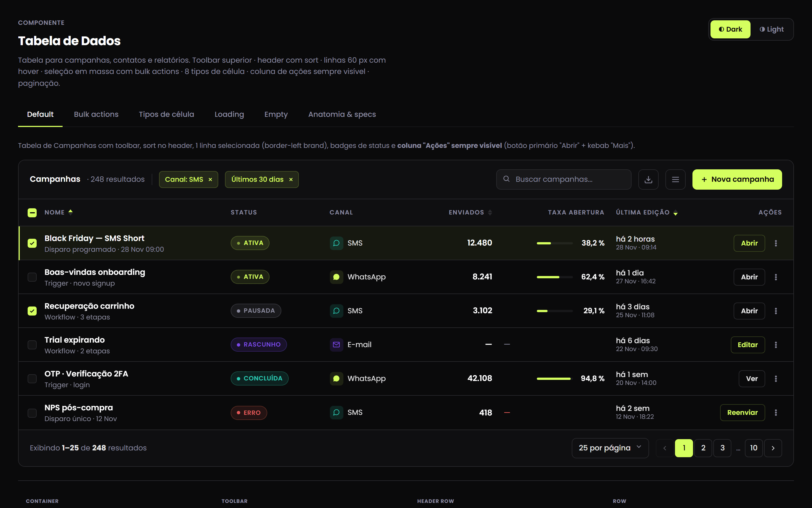Uncheck the Black Friday row checkbox
Viewport: 812px width, 508px height.
pyautogui.click(x=32, y=243)
